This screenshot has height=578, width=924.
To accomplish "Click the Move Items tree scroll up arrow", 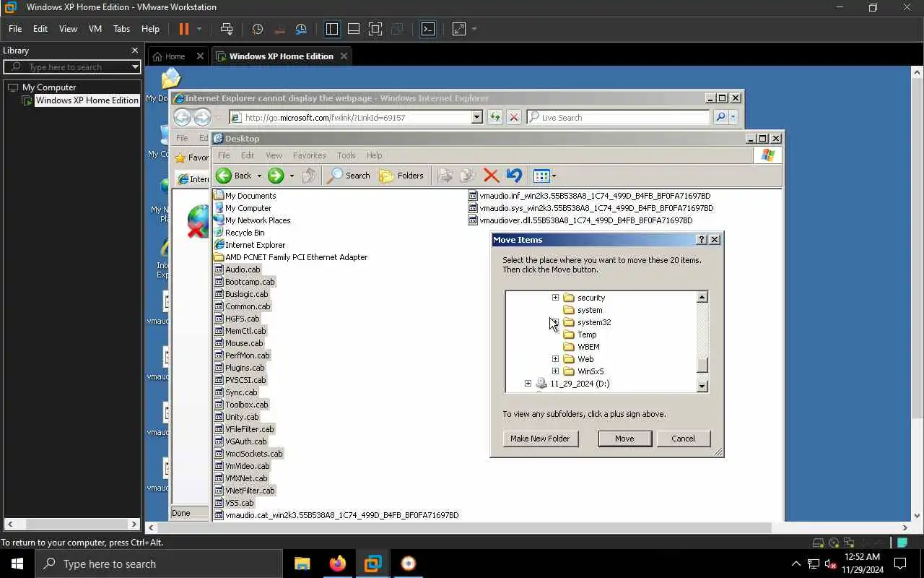I will 702,297.
